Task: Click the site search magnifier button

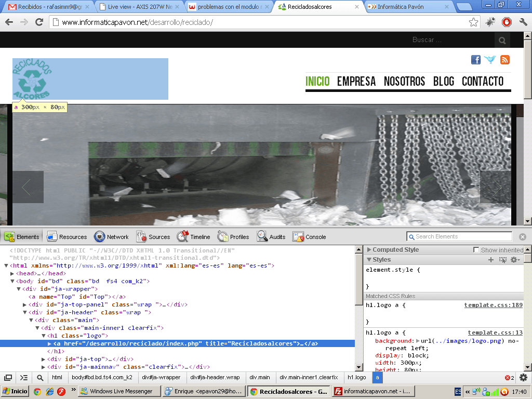Action: (502, 41)
